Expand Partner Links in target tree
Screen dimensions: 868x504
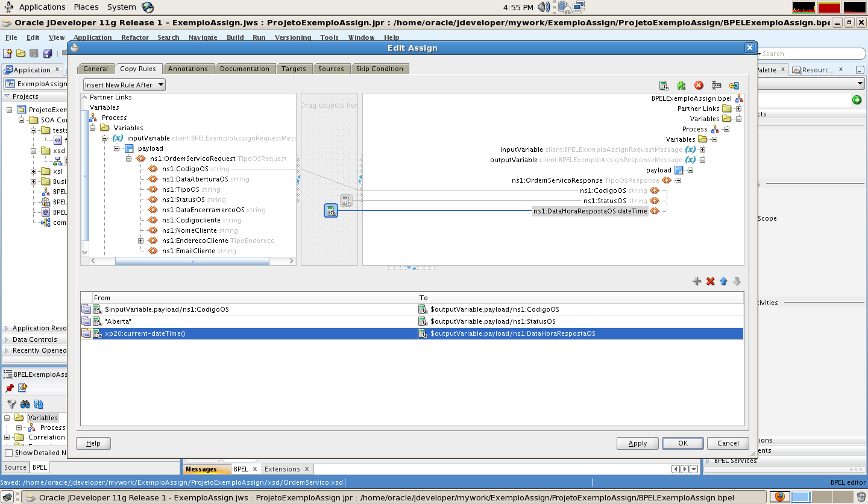click(738, 109)
